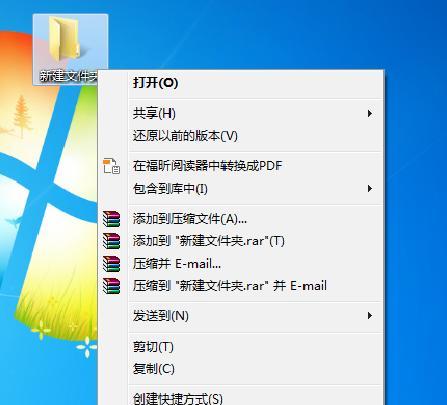447x405 pixels.
Task: Expand the 共享(H) submenu arrow
Action: [x=369, y=114]
